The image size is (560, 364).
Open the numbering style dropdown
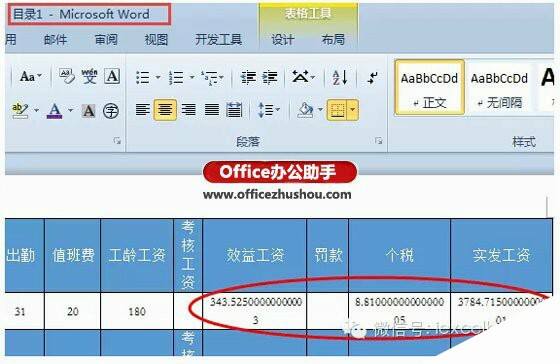pyautogui.click(x=192, y=77)
